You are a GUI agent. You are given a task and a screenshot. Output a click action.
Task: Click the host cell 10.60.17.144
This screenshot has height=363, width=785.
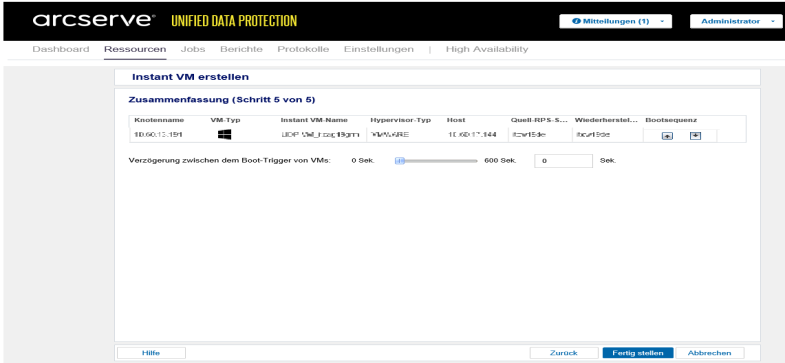click(471, 135)
